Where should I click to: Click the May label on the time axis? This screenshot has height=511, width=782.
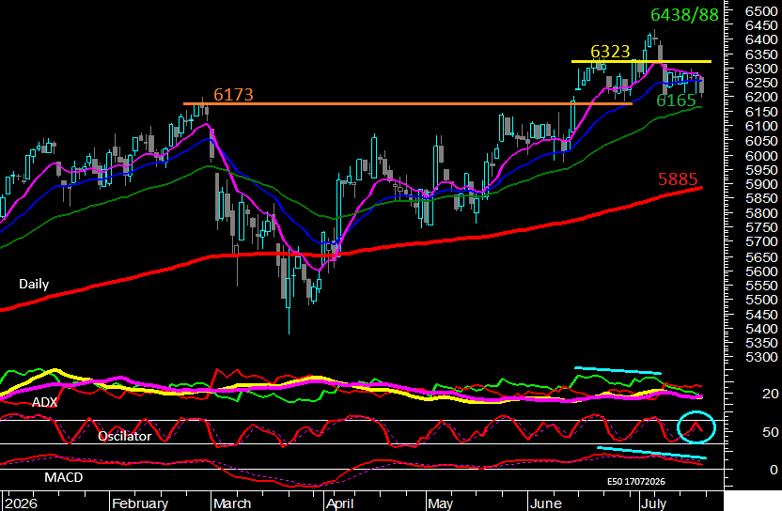[440, 504]
